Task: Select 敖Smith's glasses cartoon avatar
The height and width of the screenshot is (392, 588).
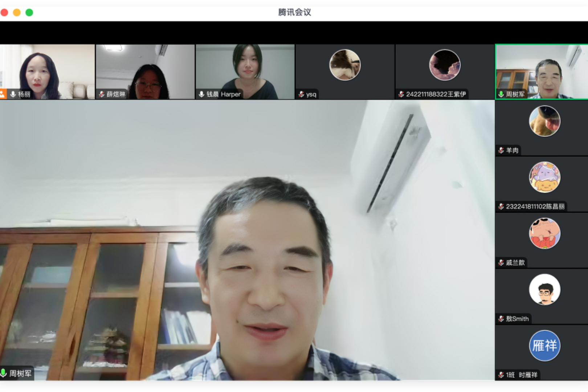Action: coord(544,289)
